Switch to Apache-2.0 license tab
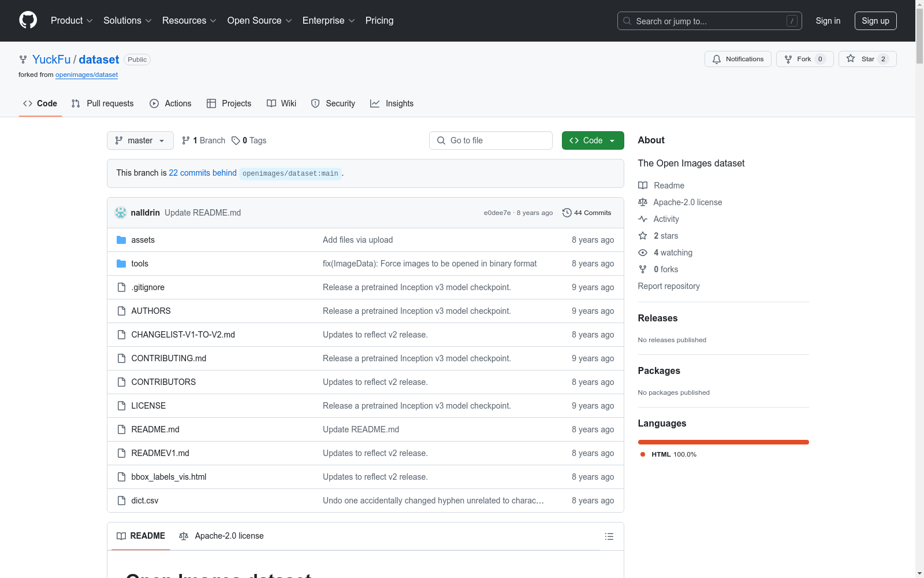This screenshot has height=578, width=924. 221,536
